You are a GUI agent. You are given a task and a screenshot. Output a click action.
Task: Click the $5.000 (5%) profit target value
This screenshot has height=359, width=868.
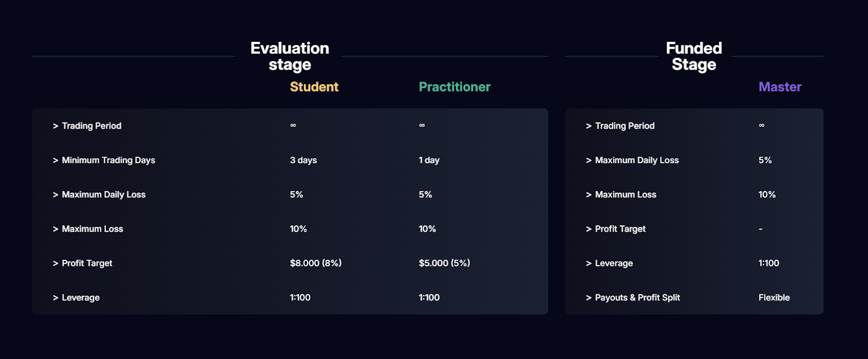(444, 263)
